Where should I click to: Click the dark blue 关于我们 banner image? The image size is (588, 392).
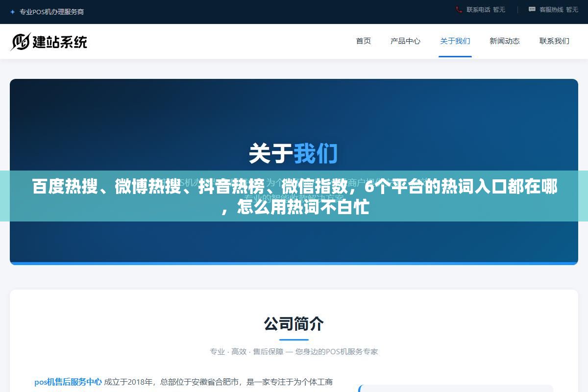pyautogui.click(x=294, y=171)
